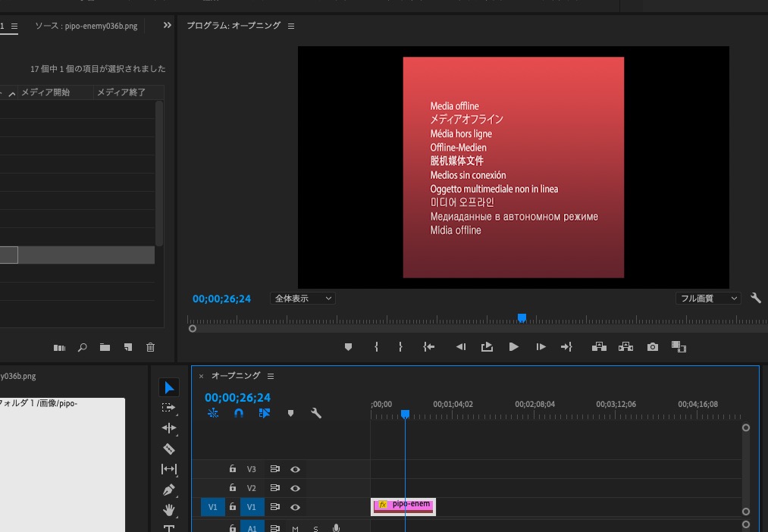Expand hidden panel tabs with double chevron
768x532 pixels.
(168, 26)
